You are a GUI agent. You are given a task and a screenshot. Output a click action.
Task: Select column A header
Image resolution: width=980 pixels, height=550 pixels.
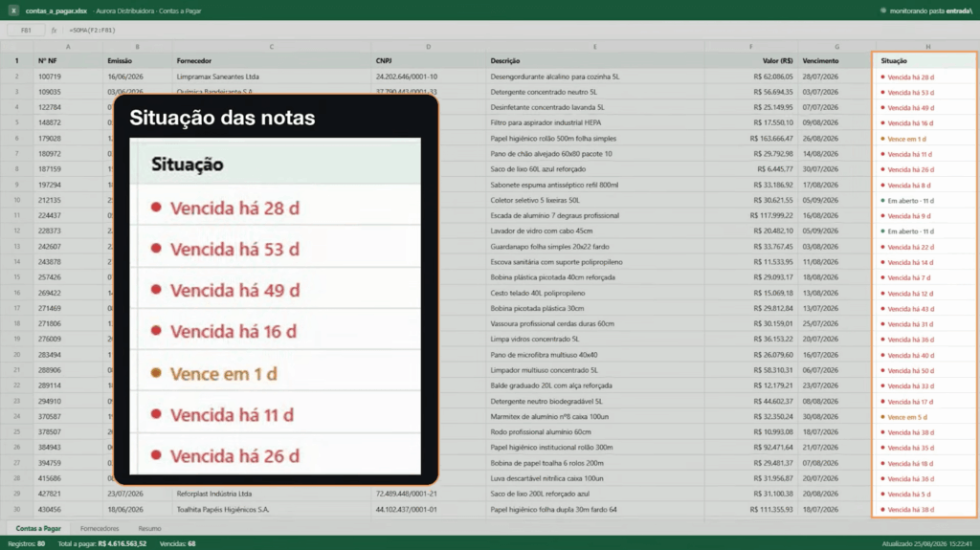click(68, 47)
